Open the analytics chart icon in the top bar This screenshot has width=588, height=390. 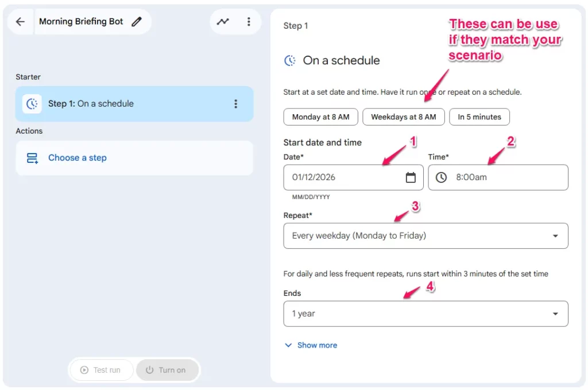[x=223, y=21]
